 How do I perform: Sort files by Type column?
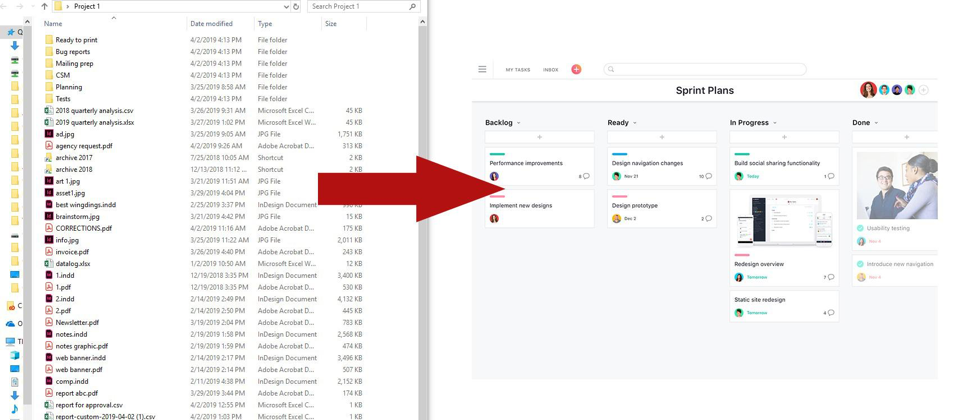pyautogui.click(x=265, y=24)
